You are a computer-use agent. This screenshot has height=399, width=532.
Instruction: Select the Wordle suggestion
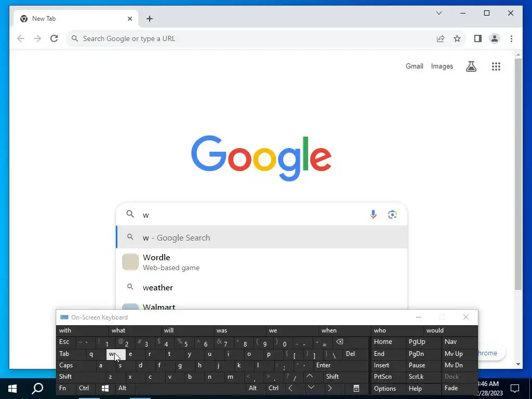262,262
